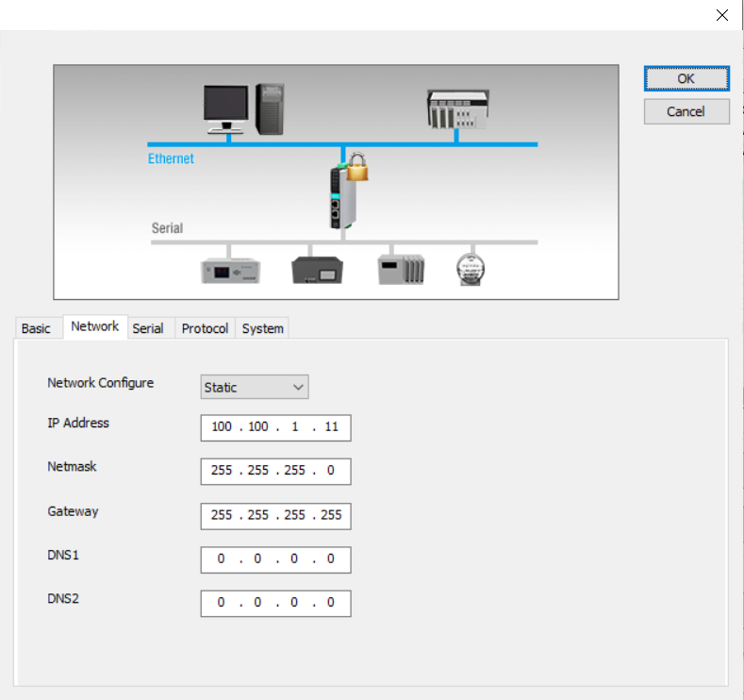
Task: Click the Ethernet label in diagram
Action: [x=171, y=158]
